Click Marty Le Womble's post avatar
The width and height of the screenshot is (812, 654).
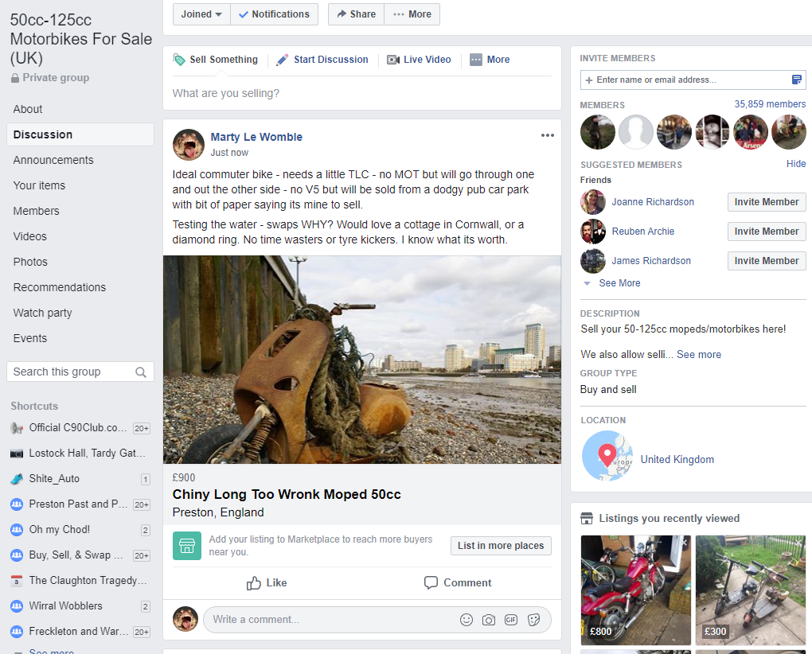(189, 144)
